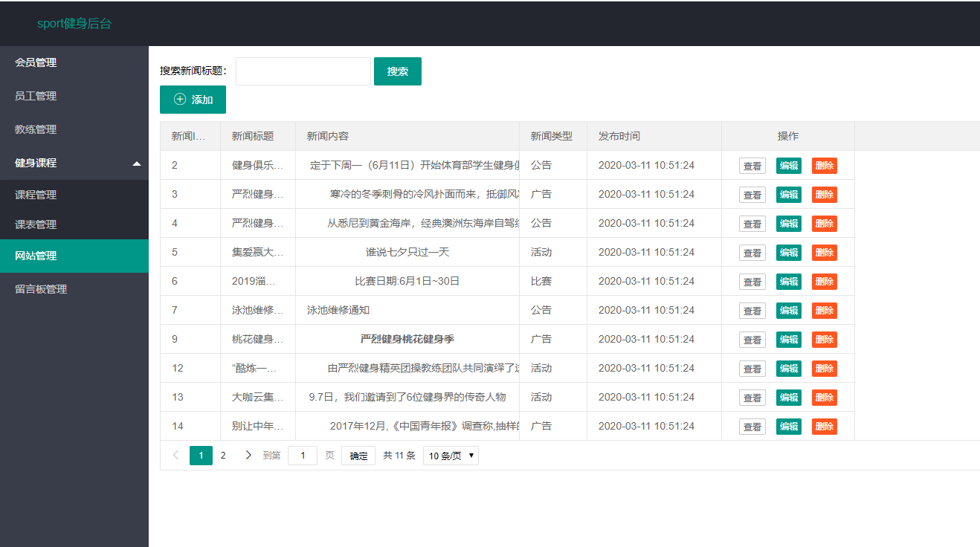Select current page 1 button
The height and width of the screenshot is (547, 980).
201,456
